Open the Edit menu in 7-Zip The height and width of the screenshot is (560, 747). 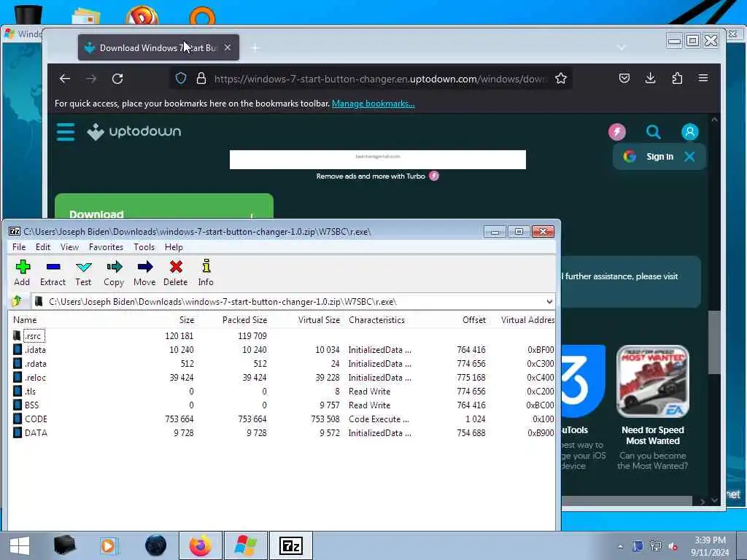(x=43, y=247)
